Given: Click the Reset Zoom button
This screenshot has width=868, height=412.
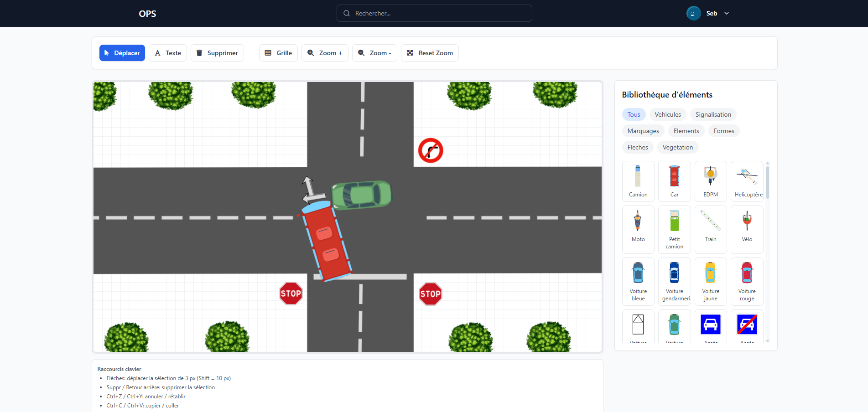Looking at the screenshot, I should [x=429, y=53].
